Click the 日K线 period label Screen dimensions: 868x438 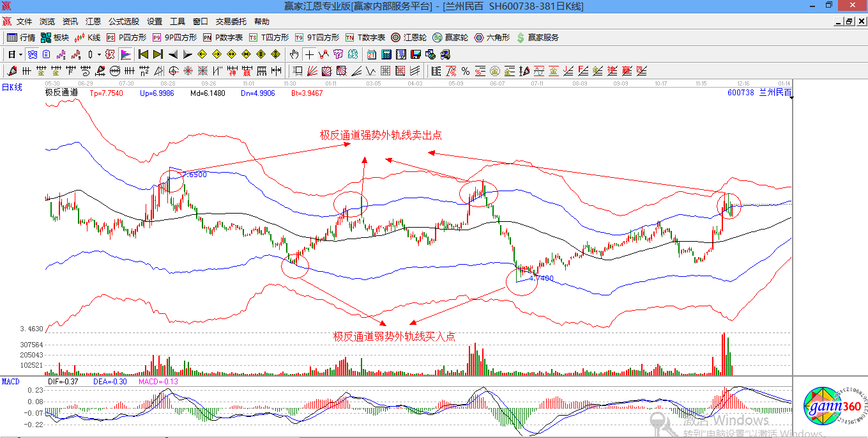coord(11,88)
